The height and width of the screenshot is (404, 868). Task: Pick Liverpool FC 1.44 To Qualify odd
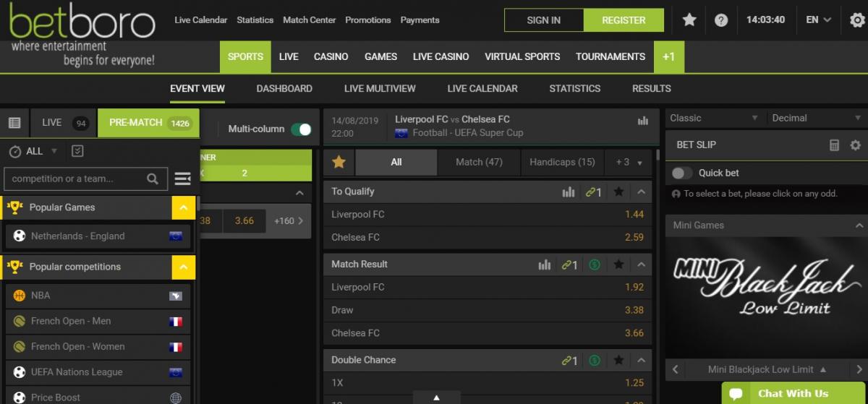(488, 215)
